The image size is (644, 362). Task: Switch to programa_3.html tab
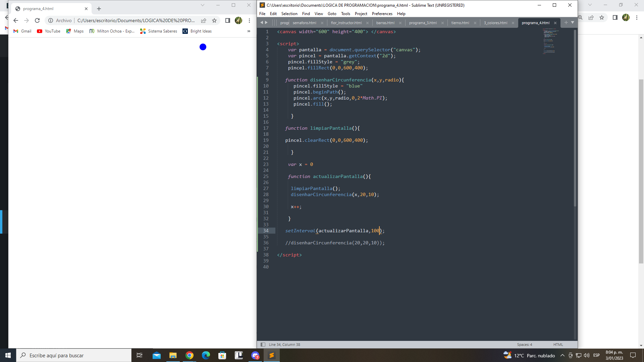tap(423, 23)
